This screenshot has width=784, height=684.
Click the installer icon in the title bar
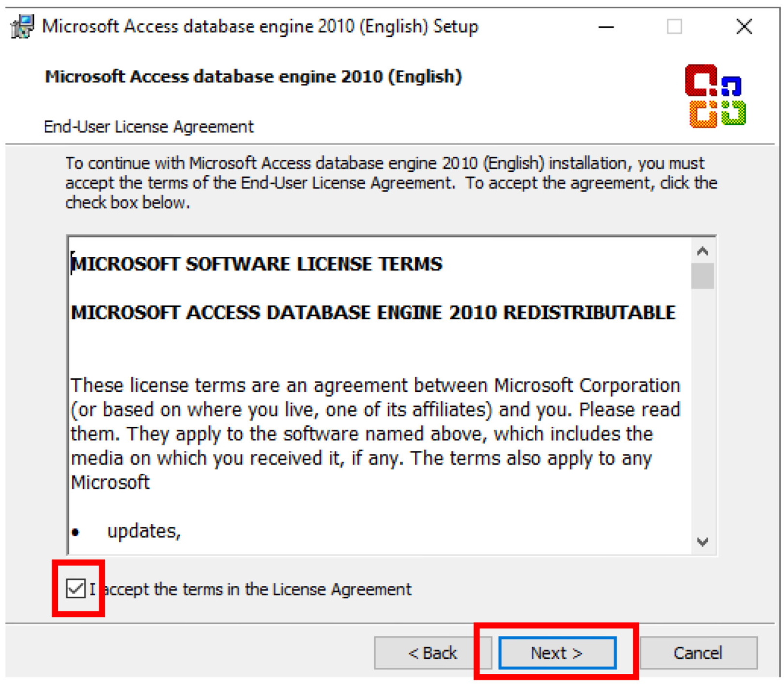point(22,26)
